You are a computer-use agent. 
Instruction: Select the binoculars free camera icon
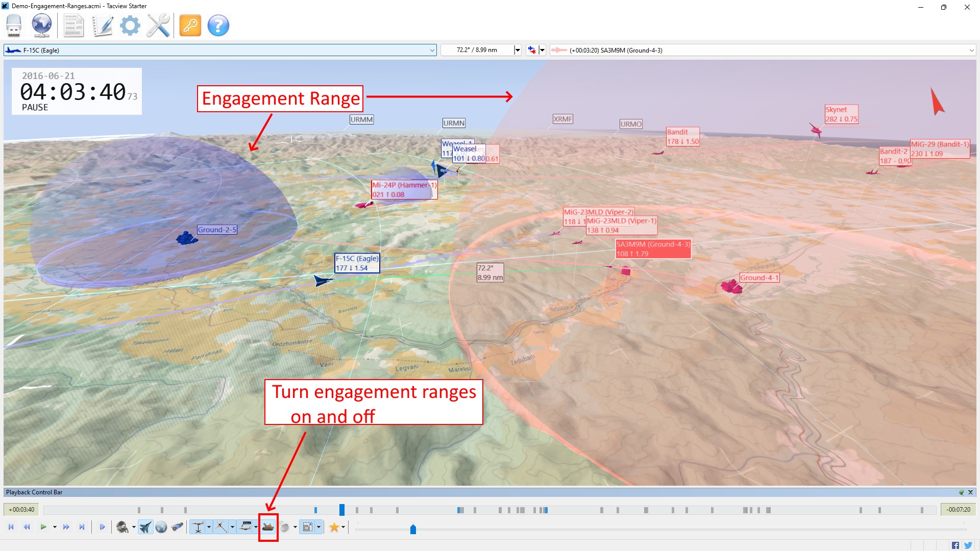click(x=177, y=527)
